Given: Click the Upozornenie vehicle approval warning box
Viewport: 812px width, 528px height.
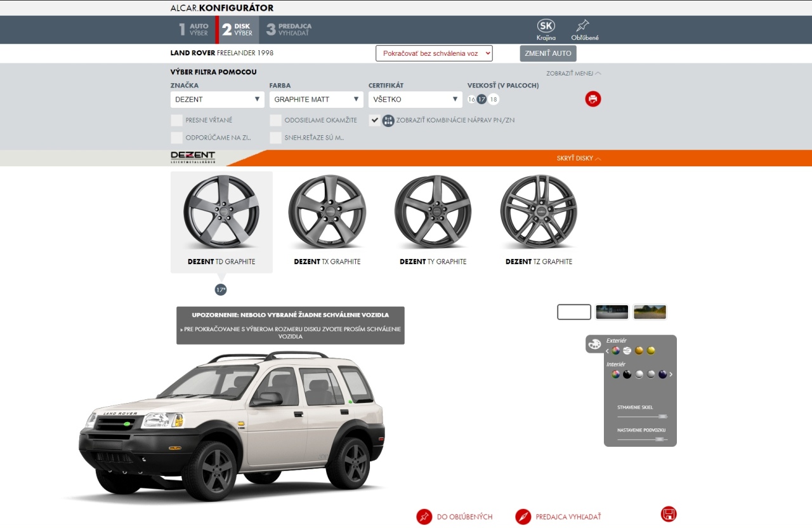Looking at the screenshot, I should pos(291,326).
